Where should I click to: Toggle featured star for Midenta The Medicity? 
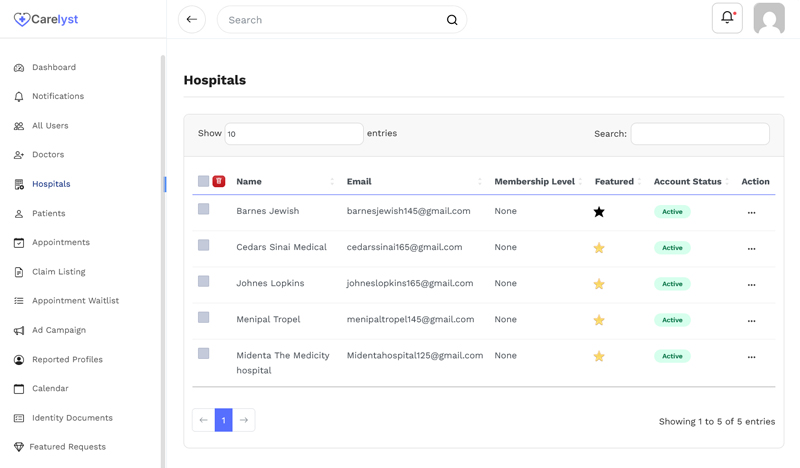599,357
